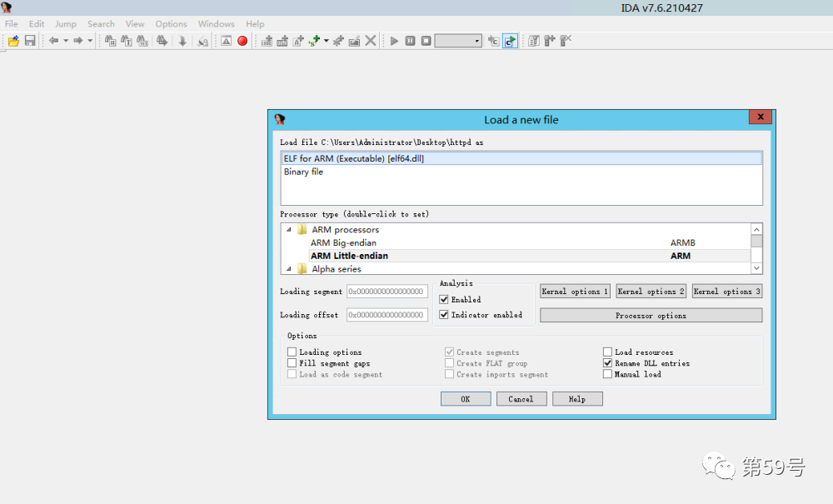The width and height of the screenshot is (833, 504).
Task: Click the last toolbar icon with X
Action: [x=566, y=41]
